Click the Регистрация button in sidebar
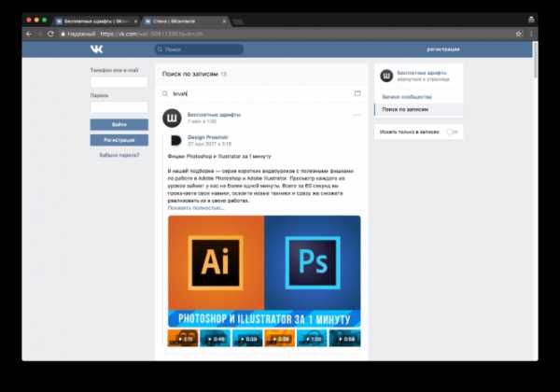 119,140
